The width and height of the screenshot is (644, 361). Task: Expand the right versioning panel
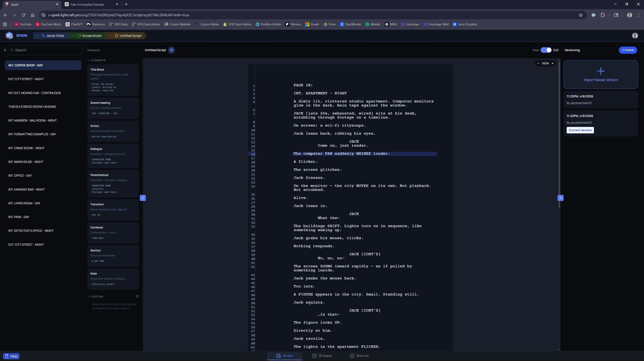561,198
